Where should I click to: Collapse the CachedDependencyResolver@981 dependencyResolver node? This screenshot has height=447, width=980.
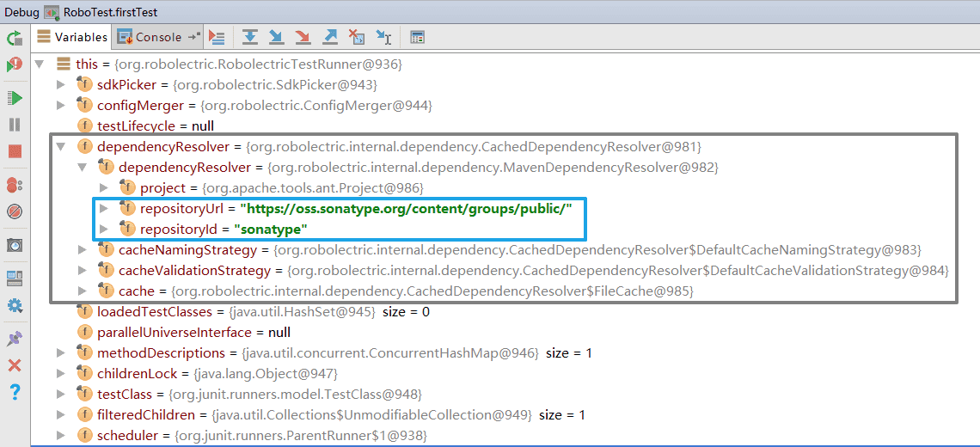(x=61, y=147)
